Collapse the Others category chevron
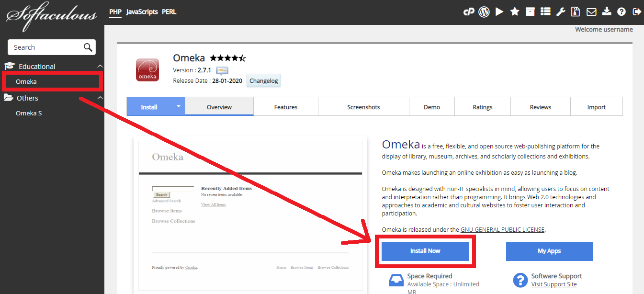This screenshot has width=644, height=294. (x=100, y=98)
